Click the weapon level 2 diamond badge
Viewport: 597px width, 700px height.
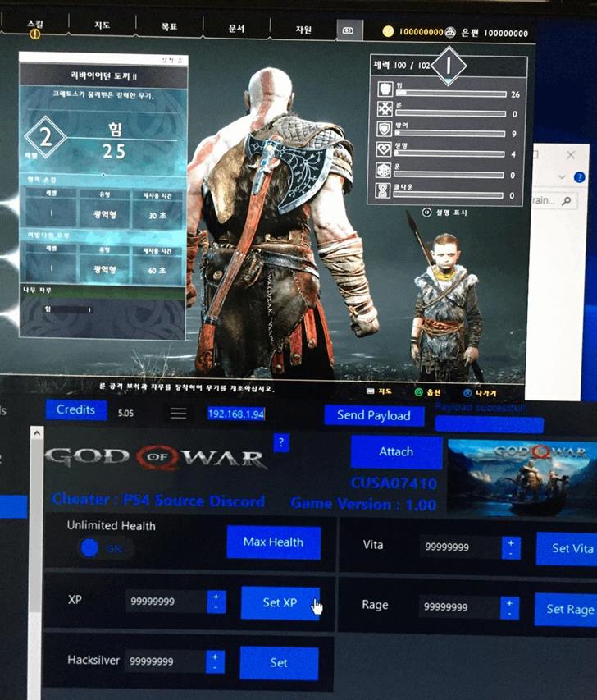(45, 138)
